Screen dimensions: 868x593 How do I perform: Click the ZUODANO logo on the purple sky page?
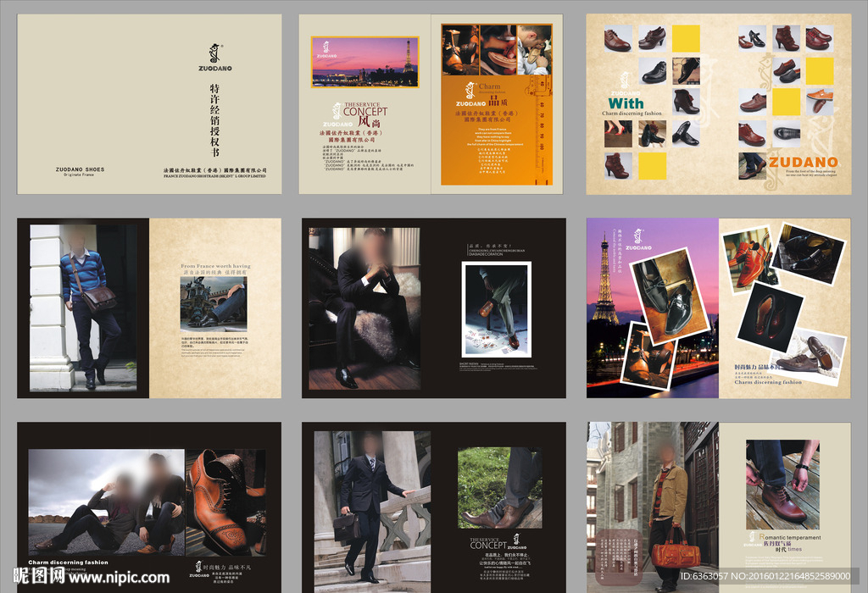(638, 239)
